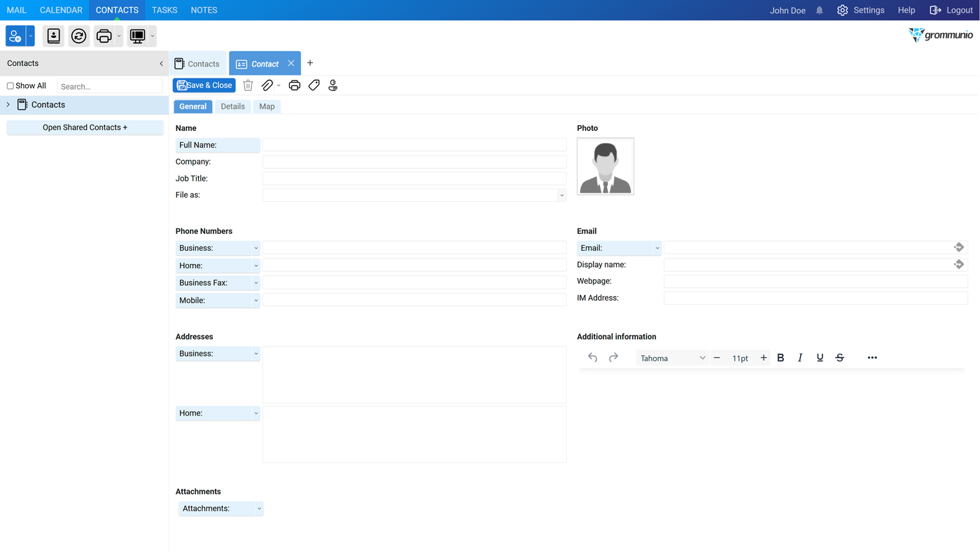Go to the MAIL section

click(x=17, y=10)
